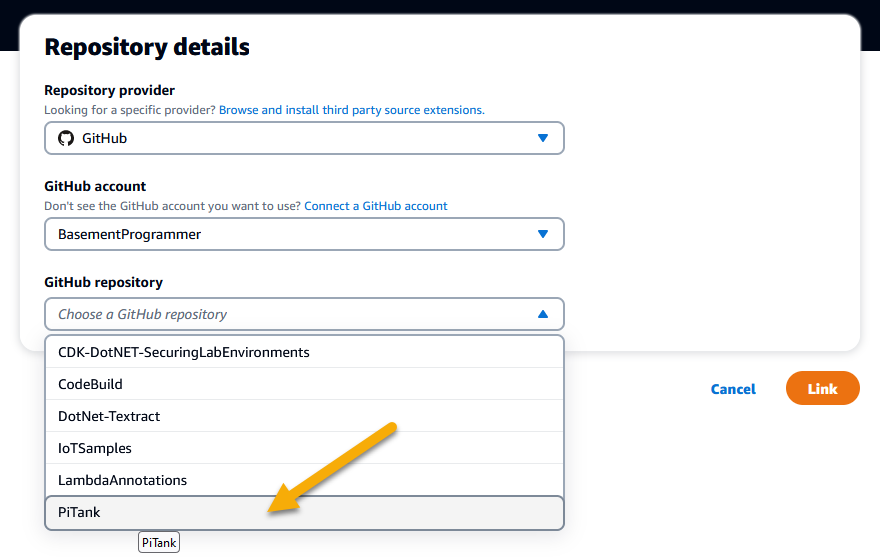Image resolution: width=880 pixels, height=559 pixels.
Task: Collapse the GitHub repository dropdown arrow
Action: pos(543,314)
